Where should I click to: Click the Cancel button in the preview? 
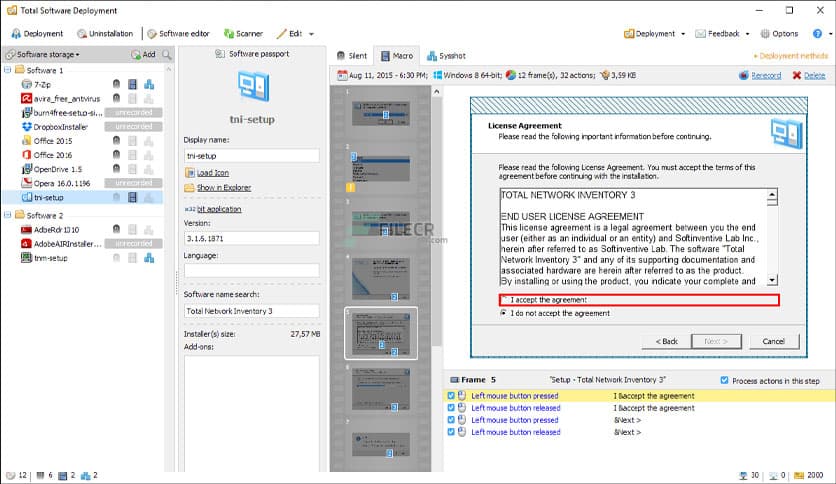pyautogui.click(x=774, y=341)
